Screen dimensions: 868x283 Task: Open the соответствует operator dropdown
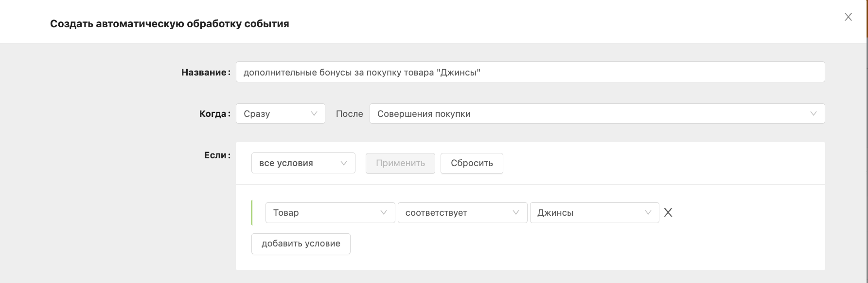pyautogui.click(x=462, y=213)
